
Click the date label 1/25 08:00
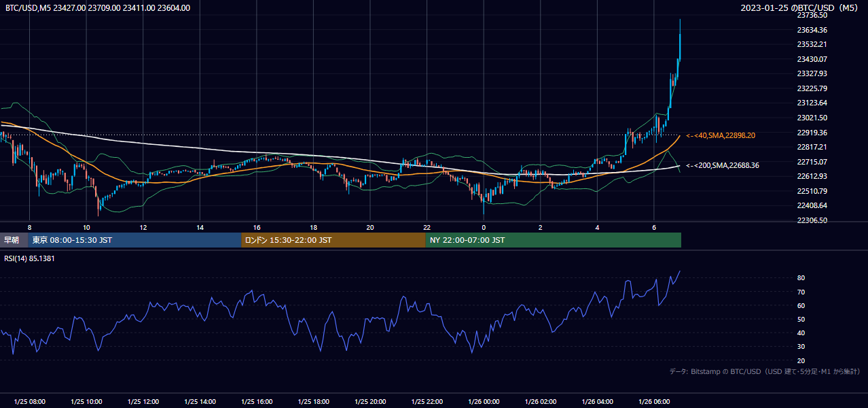[x=29, y=402]
